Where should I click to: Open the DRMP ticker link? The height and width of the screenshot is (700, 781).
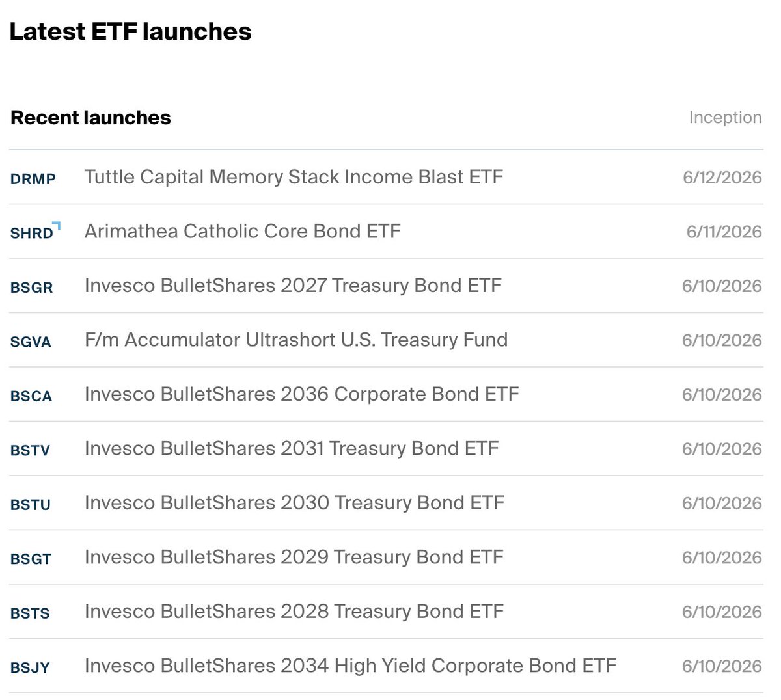[33, 178]
